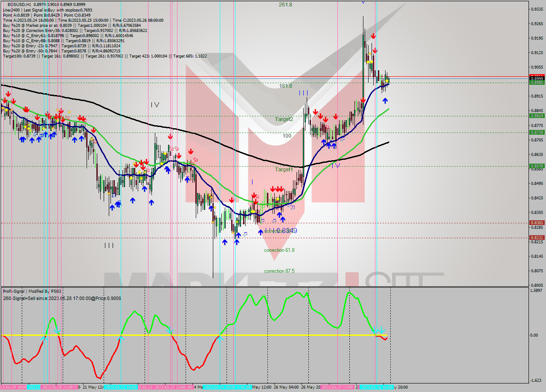This screenshot has width=546, height=392.
Task: Select the pink '2023.05.27 17:00' time marker
Action: 338,387
